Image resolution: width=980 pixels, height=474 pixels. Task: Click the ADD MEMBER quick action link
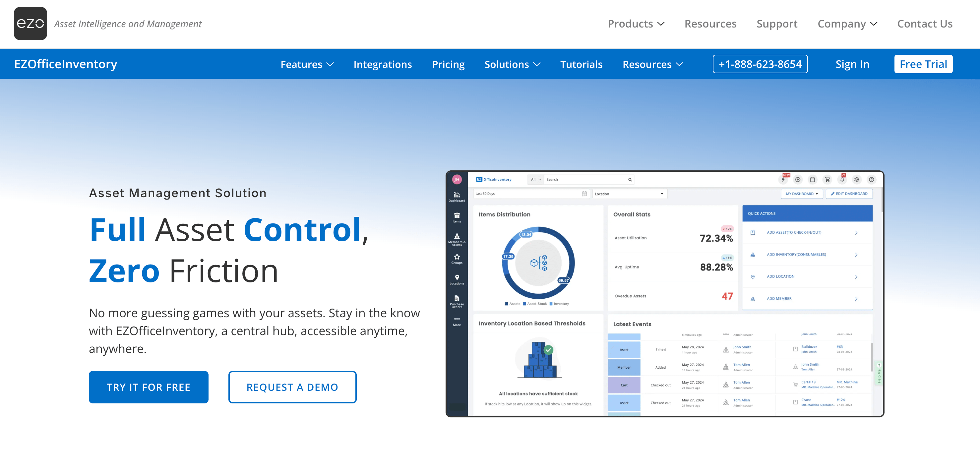(x=779, y=299)
